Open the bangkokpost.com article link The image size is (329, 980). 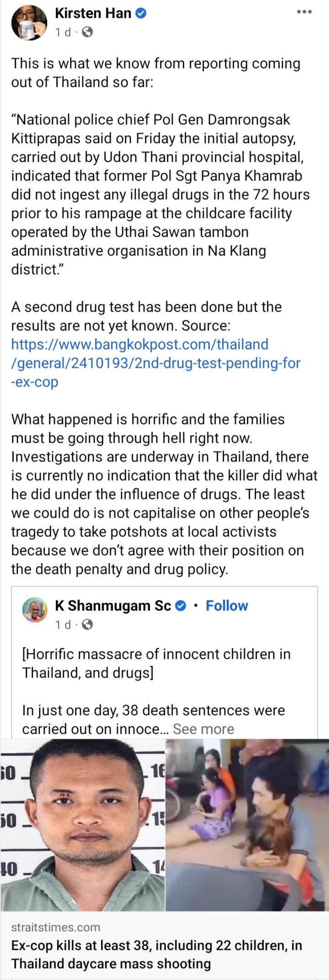(x=156, y=363)
